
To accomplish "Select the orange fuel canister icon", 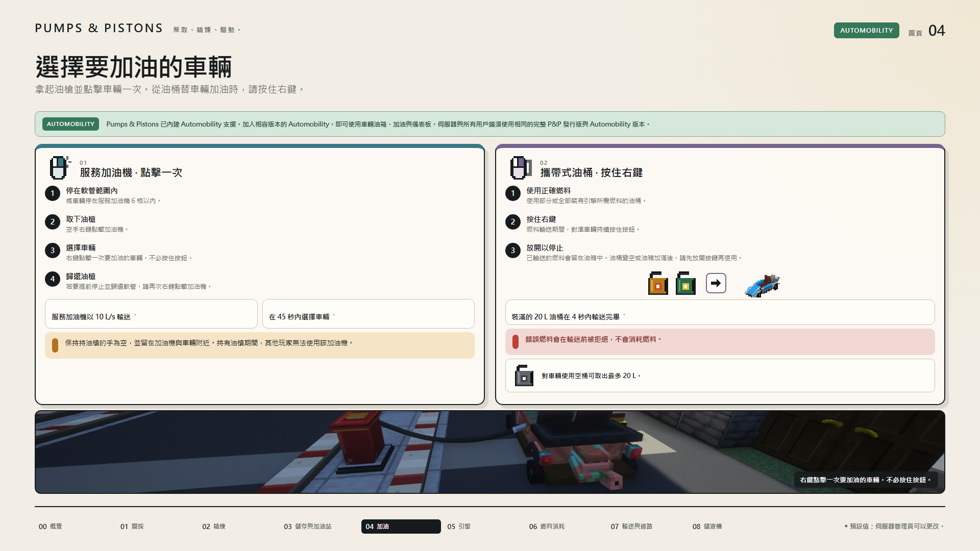I will (x=658, y=283).
